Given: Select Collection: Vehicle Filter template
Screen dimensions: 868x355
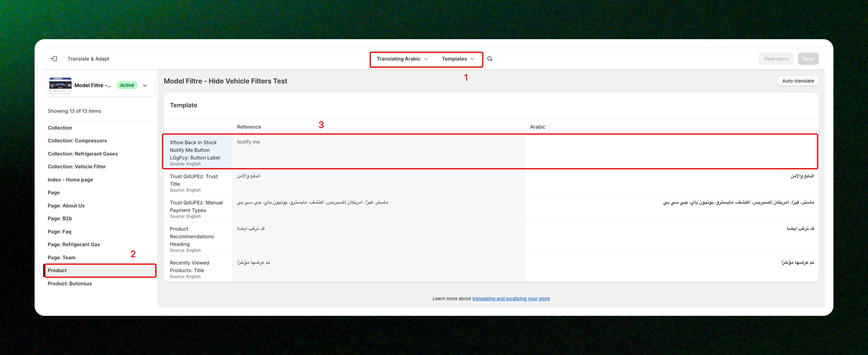Looking at the screenshot, I should 100,167.
